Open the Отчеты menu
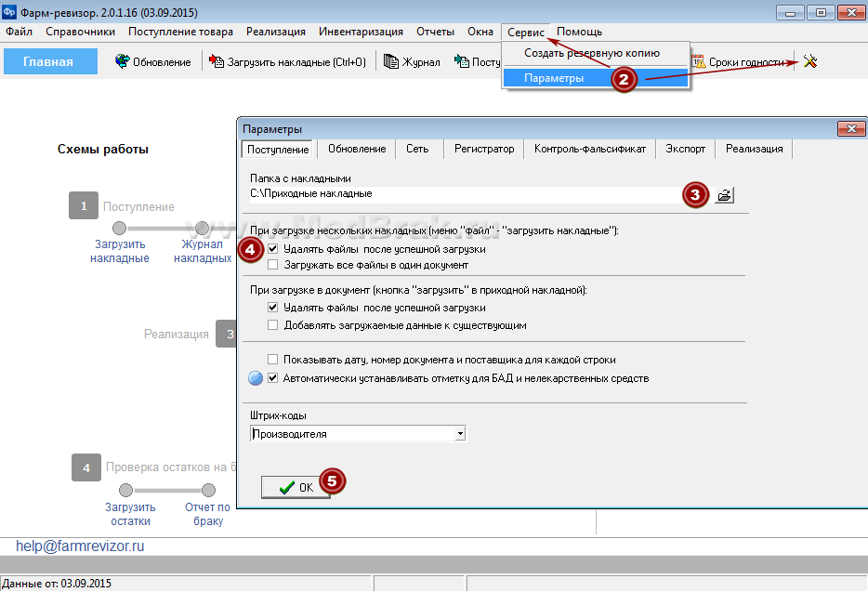Image resolution: width=868 pixels, height=592 pixels. (435, 32)
